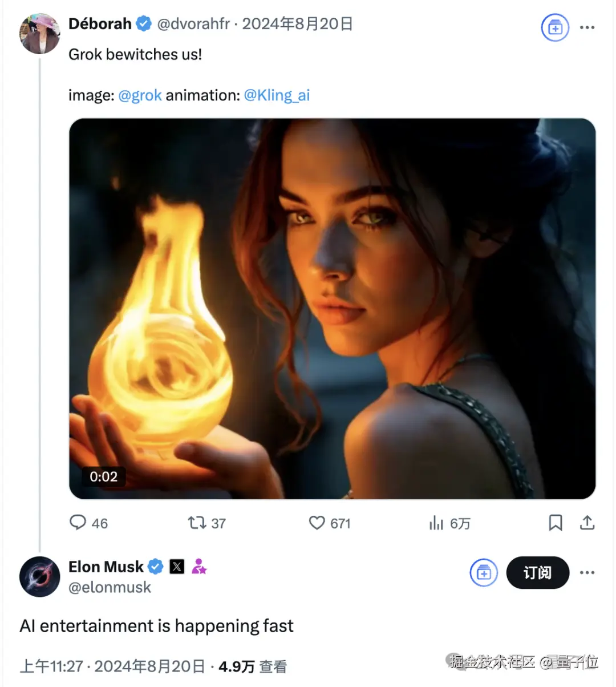Like the Grok bewitches us tweet

(317, 523)
